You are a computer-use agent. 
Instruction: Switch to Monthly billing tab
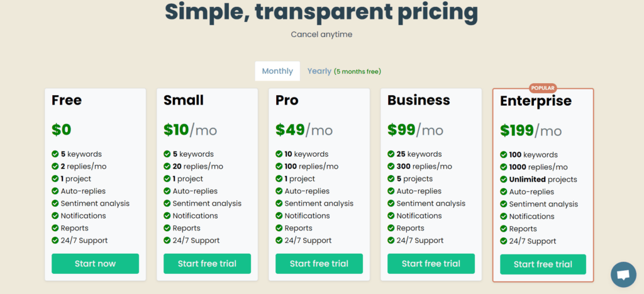pos(277,71)
